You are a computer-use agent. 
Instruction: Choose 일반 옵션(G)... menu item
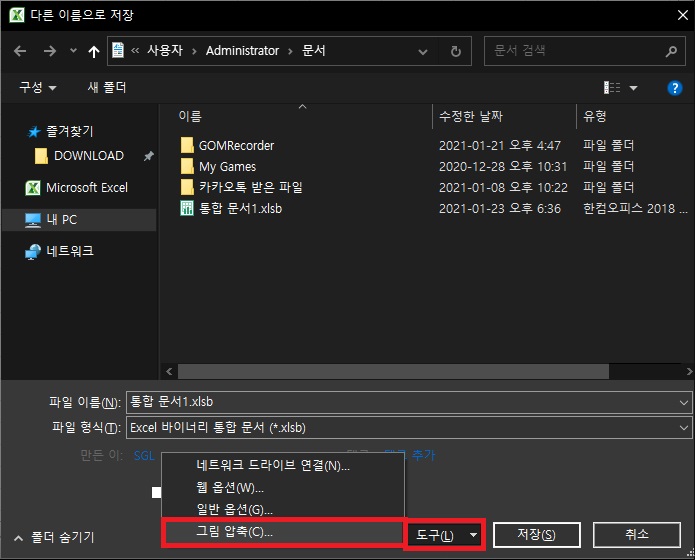tap(283, 509)
